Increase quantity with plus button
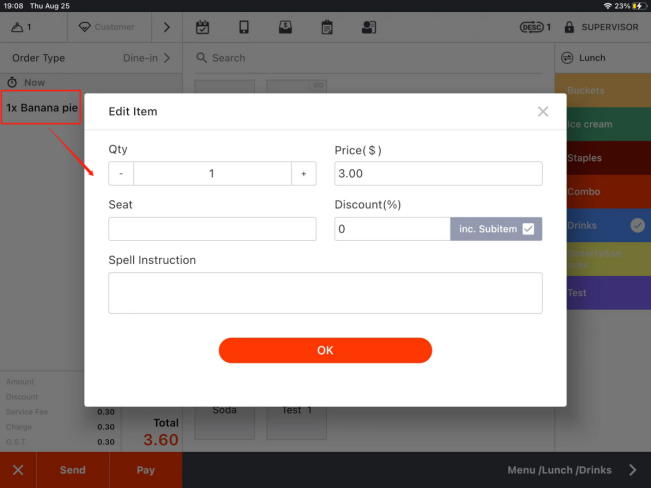Viewport: 651px width, 489px height. tap(303, 174)
